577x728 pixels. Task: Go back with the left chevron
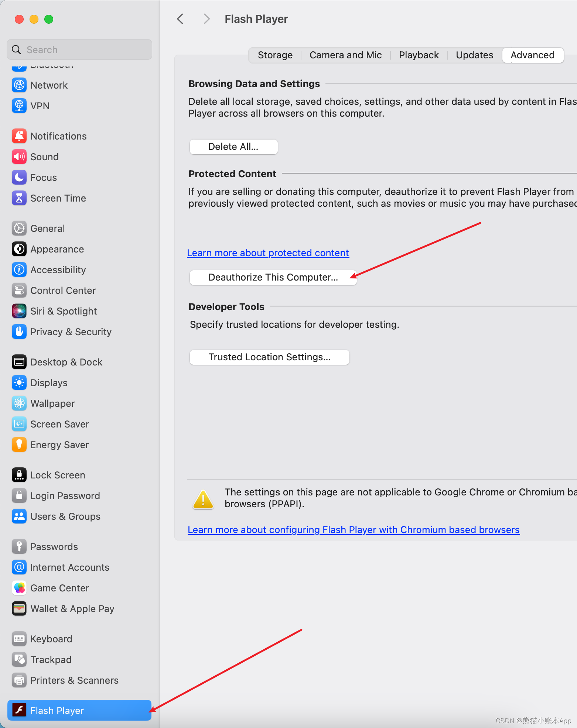180,19
